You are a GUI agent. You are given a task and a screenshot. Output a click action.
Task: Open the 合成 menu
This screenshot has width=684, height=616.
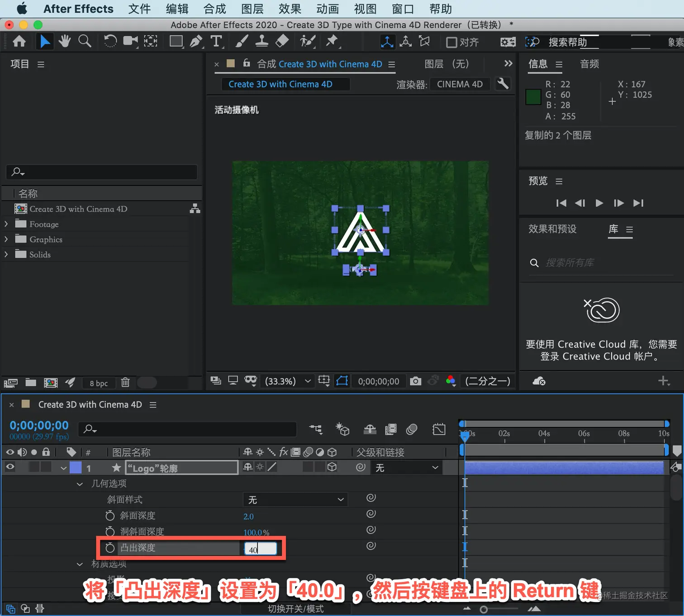[x=214, y=9]
